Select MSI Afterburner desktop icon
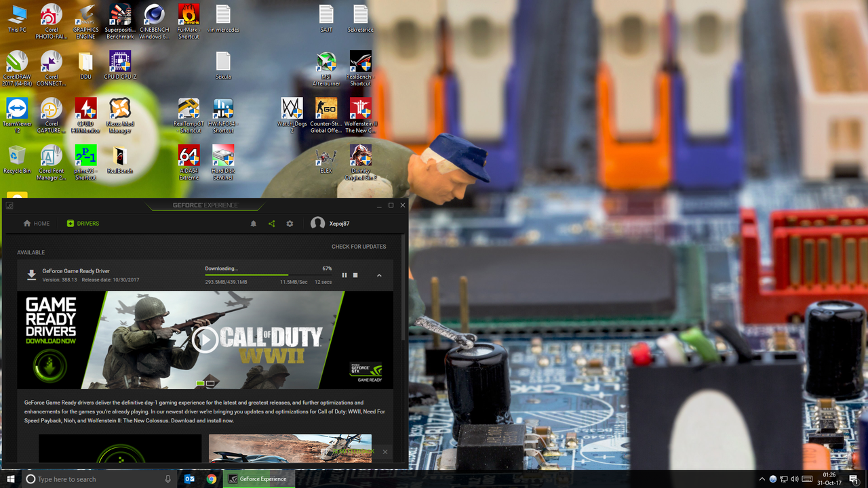 click(x=326, y=68)
